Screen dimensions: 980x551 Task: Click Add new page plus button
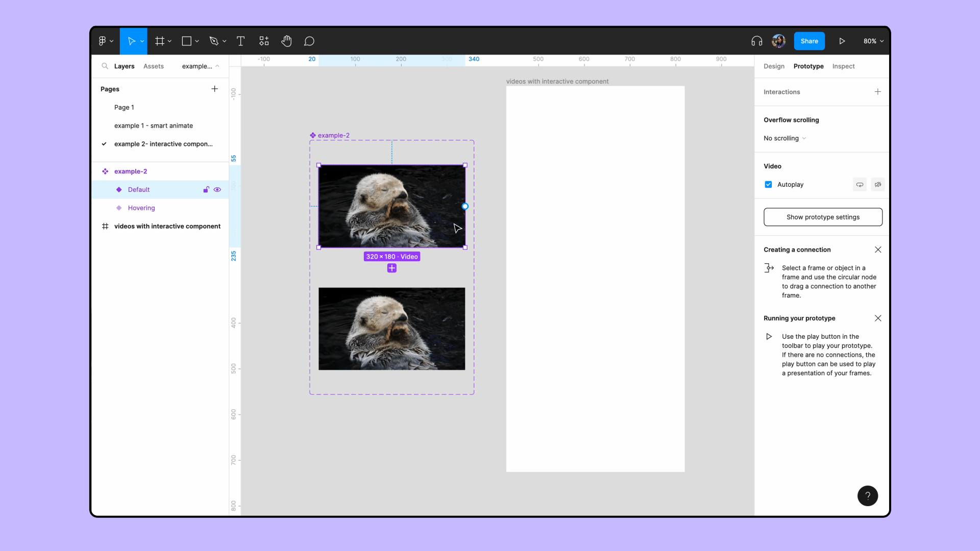pos(215,89)
